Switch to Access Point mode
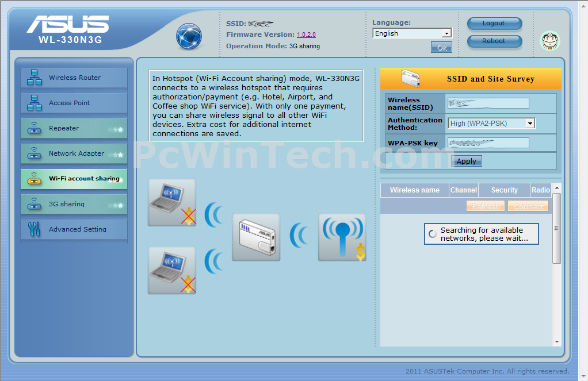Screen dimensions: 588x381 coord(74,103)
